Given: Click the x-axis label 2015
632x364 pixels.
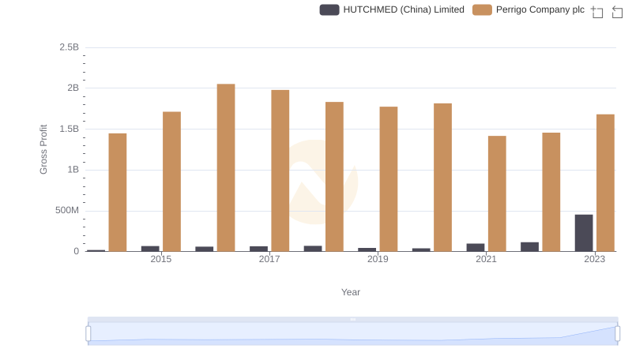Looking at the screenshot, I should click(161, 259).
